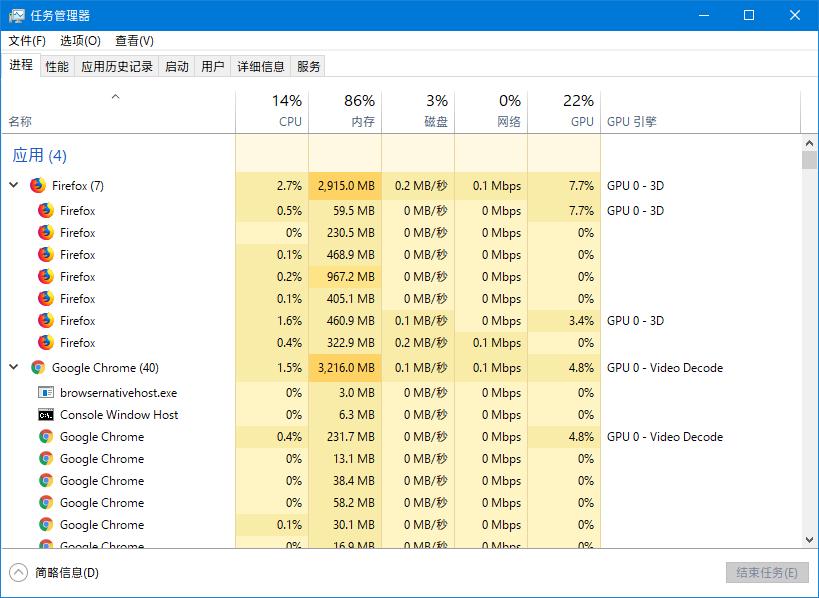Collapse to brief info view arrow

18,573
